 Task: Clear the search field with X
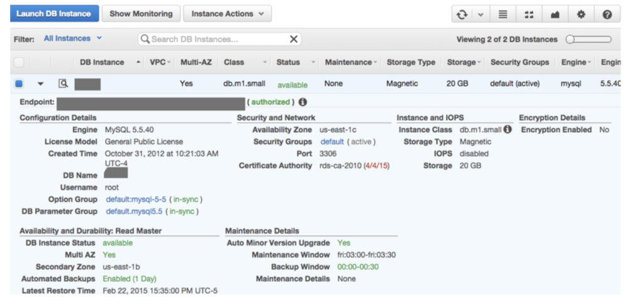click(293, 39)
